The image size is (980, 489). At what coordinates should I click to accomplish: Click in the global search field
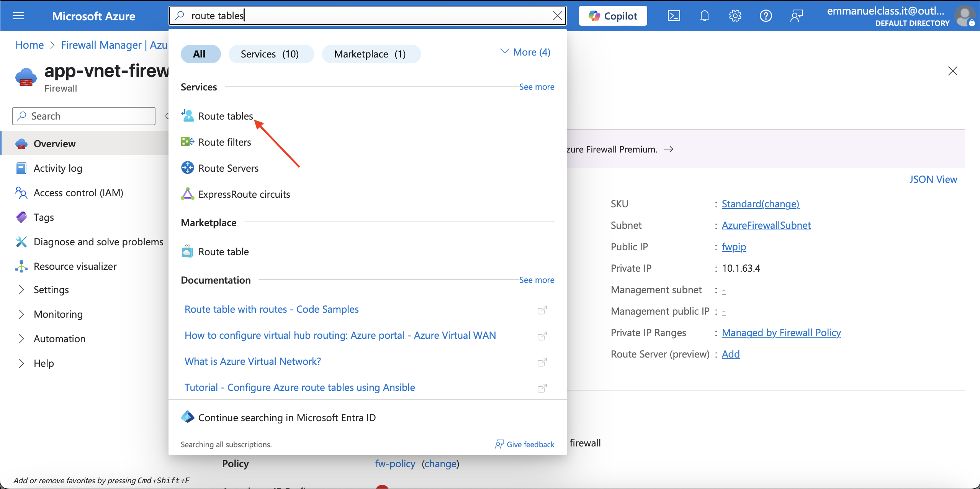click(368, 16)
